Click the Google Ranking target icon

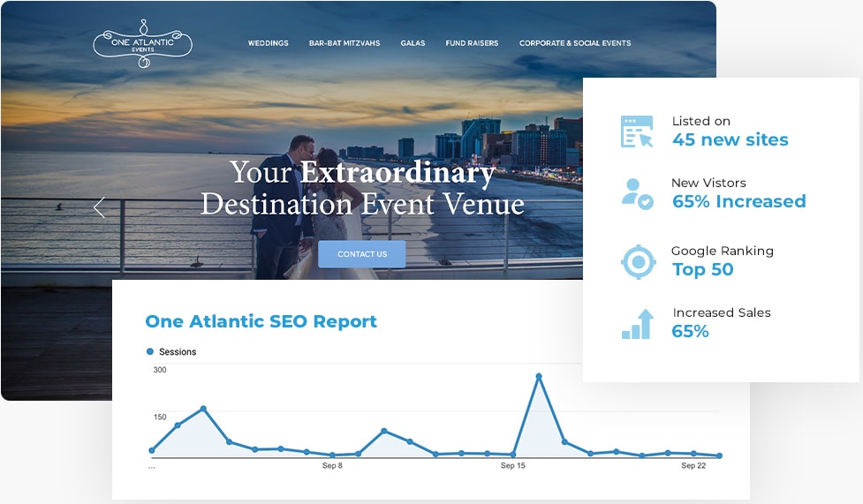638,262
